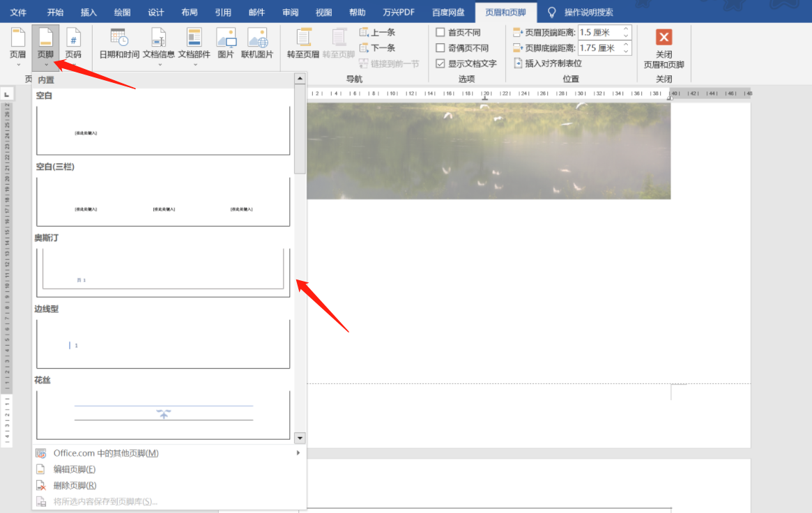Open the 页眉 header dropdown
812x513 pixels.
coord(17,47)
